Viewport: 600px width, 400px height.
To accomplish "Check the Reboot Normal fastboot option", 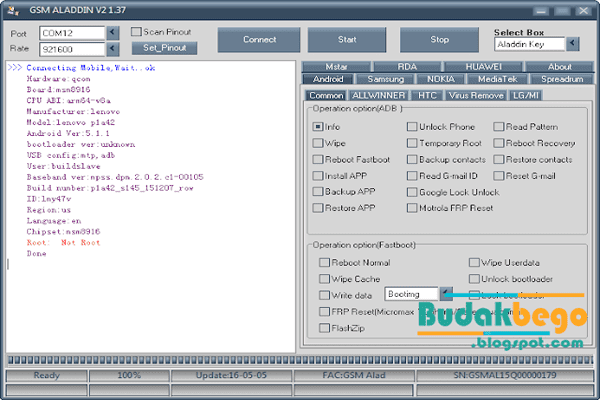I will (x=324, y=263).
